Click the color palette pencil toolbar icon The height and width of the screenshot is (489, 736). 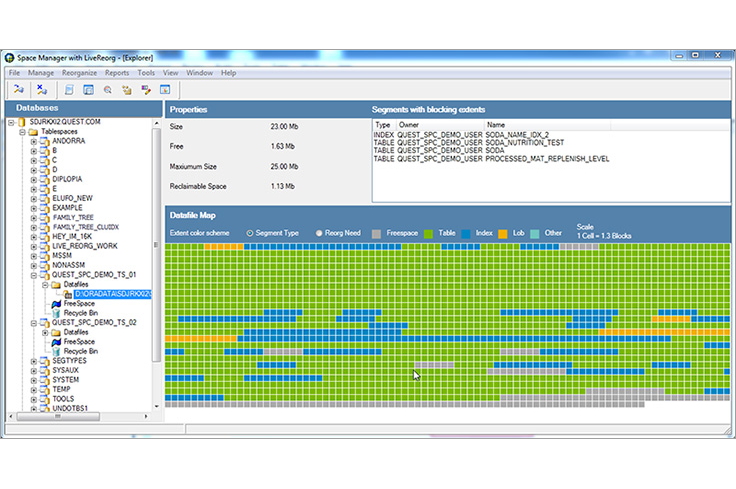point(146,90)
